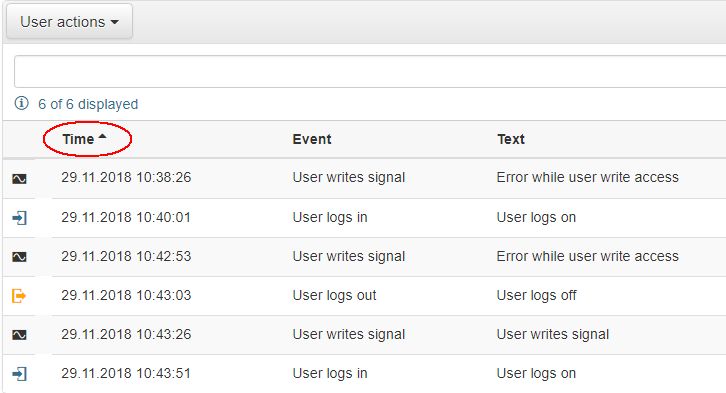Viewport: 726px width, 393px height.
Task: Select timestamp 29.11.2018 10:38:26
Action: [126, 177]
